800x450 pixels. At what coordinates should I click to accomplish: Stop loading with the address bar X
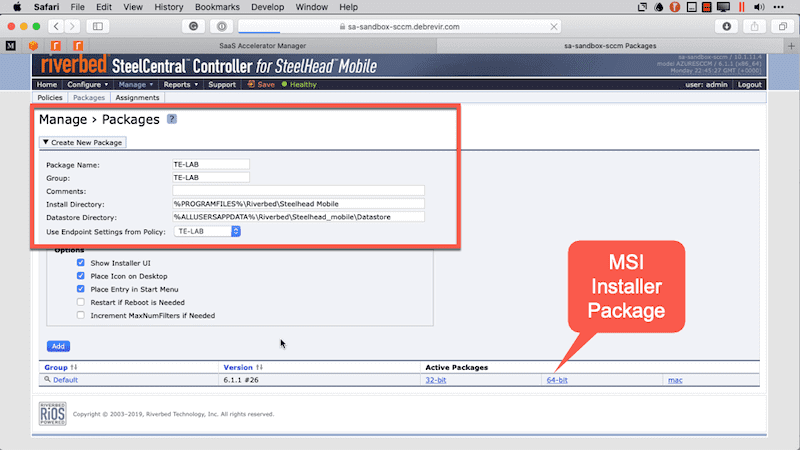pos(554,27)
